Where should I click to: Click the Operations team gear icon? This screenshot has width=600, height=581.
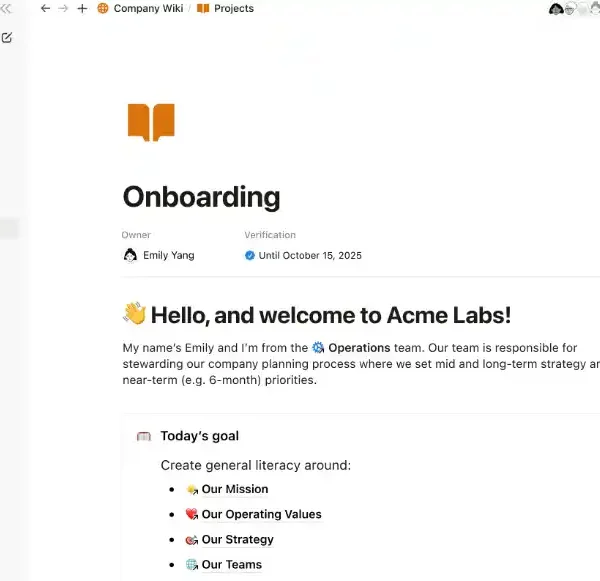pyautogui.click(x=318, y=348)
